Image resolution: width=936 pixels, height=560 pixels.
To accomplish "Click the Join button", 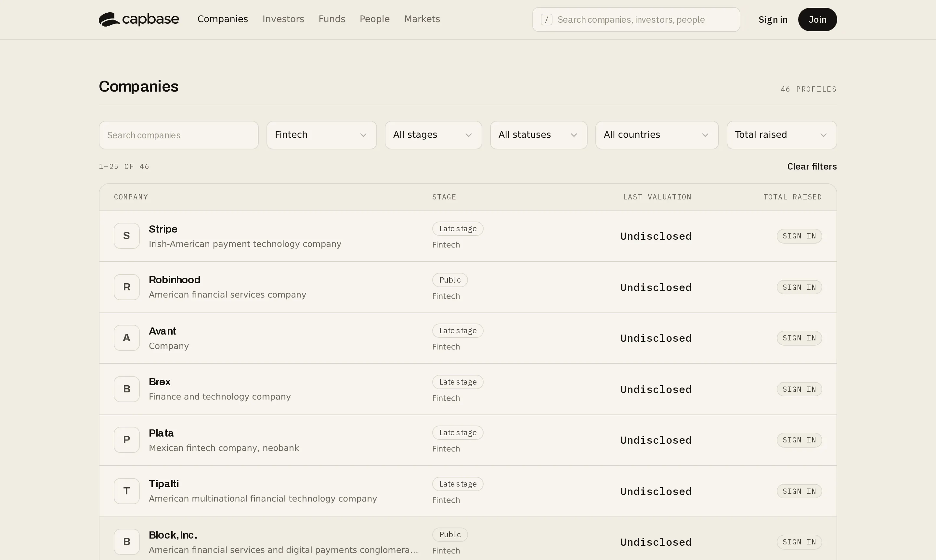I will click(817, 19).
